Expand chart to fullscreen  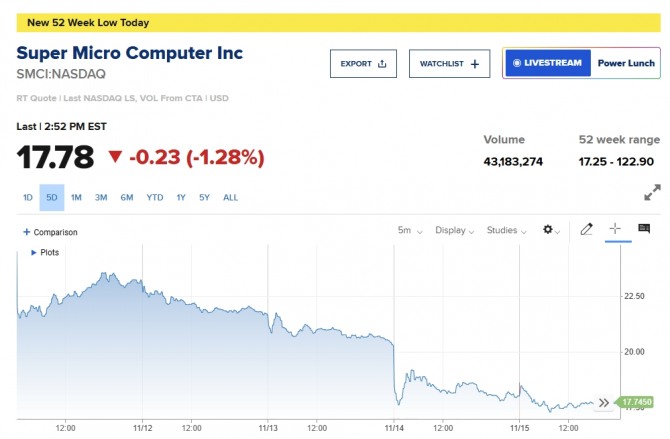click(x=652, y=192)
